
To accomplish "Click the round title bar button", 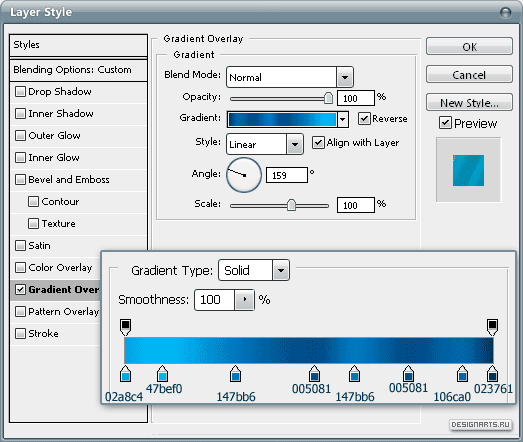I will pyautogui.click(x=506, y=13).
